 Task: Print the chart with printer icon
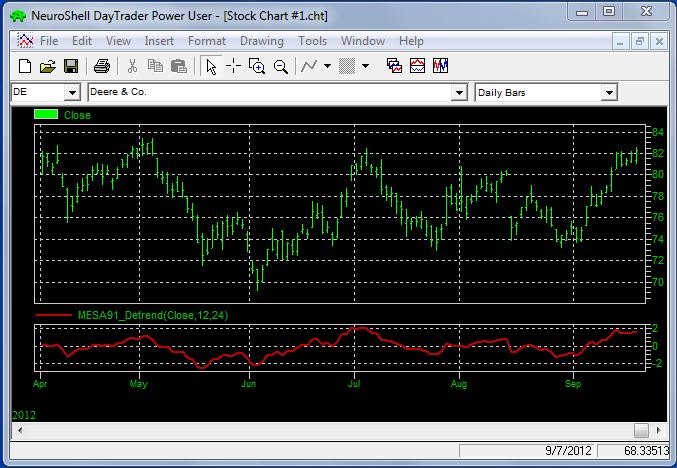tap(102, 66)
